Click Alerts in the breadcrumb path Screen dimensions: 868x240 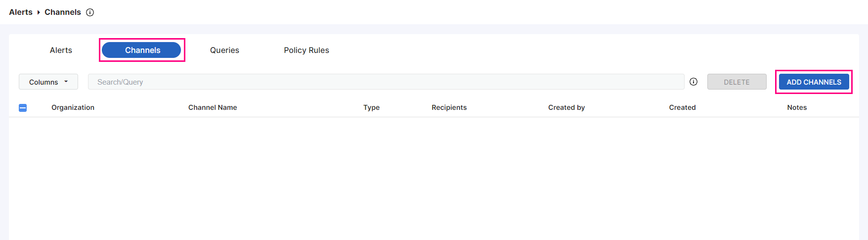(x=21, y=12)
